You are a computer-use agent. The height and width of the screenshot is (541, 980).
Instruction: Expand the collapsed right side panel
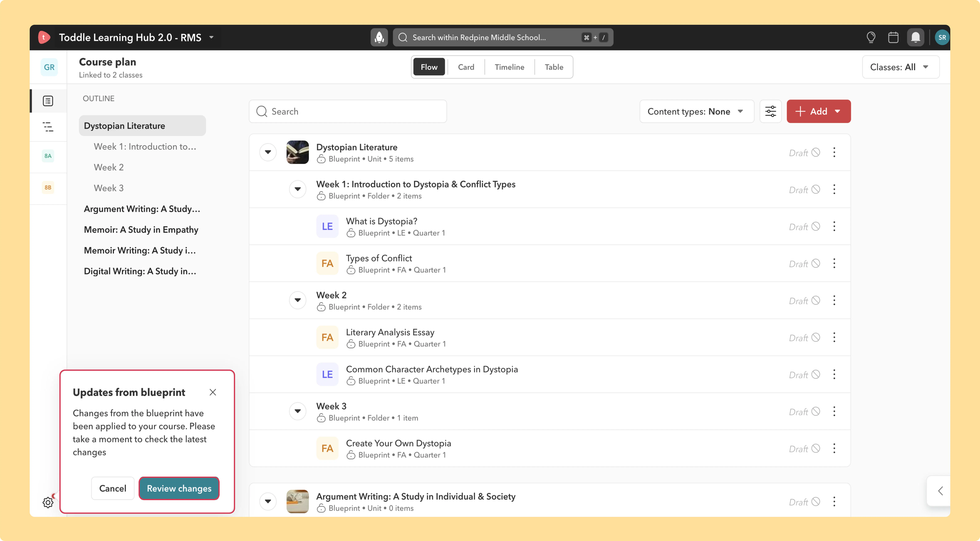[x=940, y=491]
